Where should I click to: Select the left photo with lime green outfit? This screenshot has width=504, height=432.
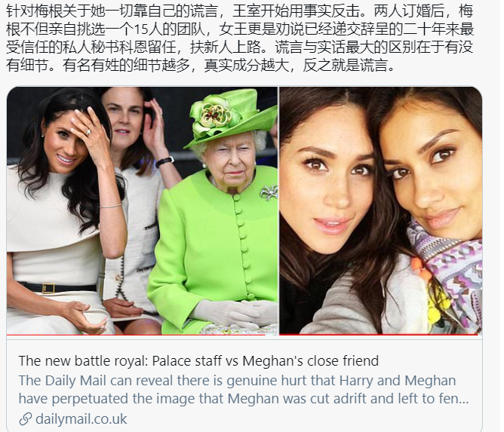coord(142,210)
